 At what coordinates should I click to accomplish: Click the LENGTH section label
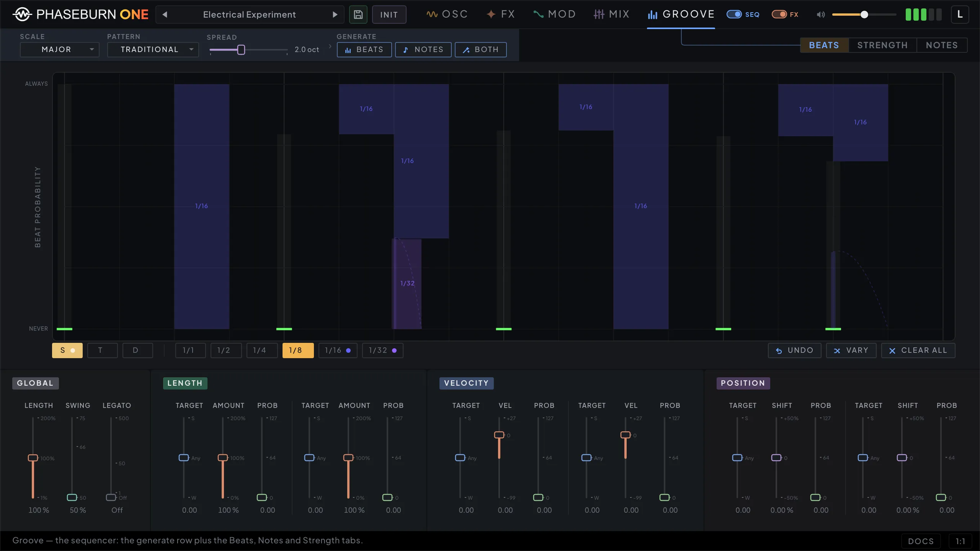[185, 383]
